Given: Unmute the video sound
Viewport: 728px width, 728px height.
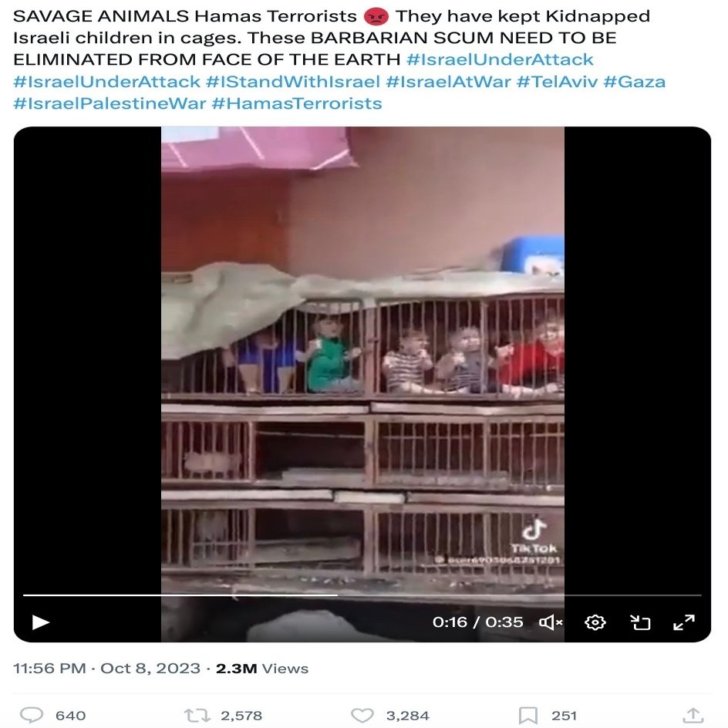Looking at the screenshot, I should tap(551, 622).
